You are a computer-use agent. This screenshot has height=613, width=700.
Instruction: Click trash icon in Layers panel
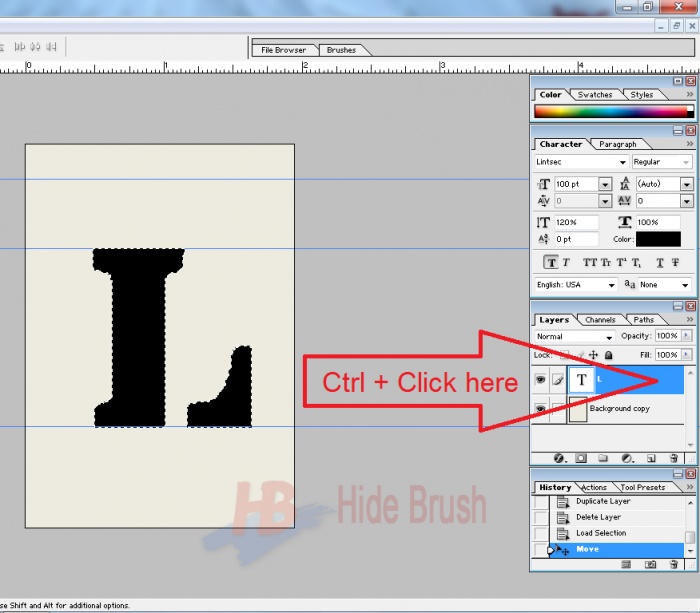pos(674,458)
